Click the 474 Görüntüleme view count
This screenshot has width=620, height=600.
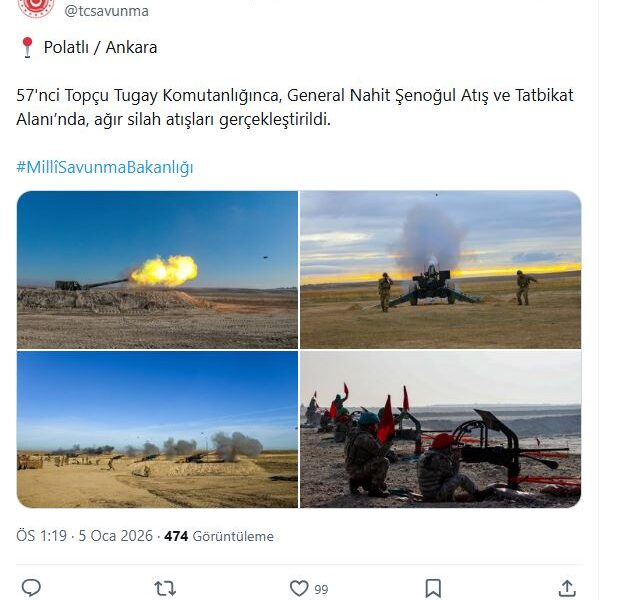[x=219, y=536]
